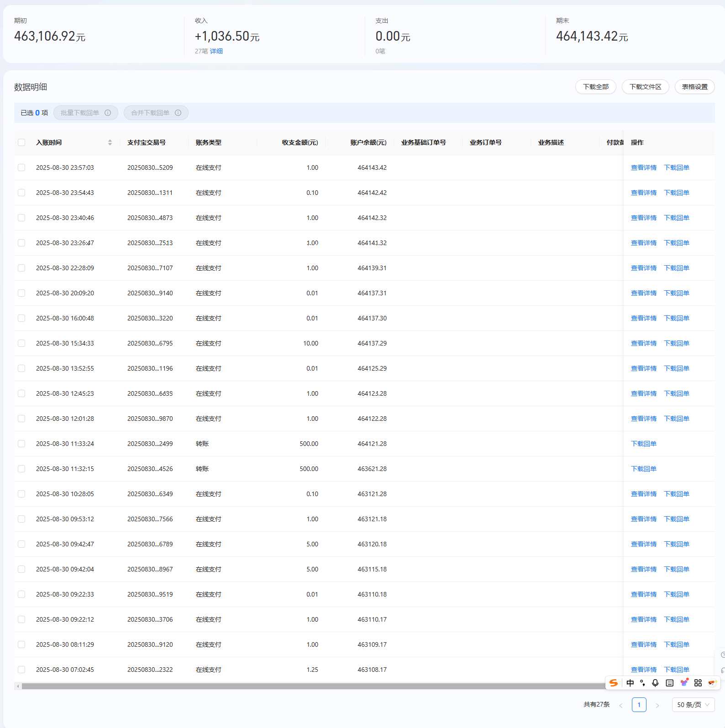Download receipt for 16:00:48 transaction
Viewport: 725px width, 728px height.
pyautogui.click(x=677, y=318)
